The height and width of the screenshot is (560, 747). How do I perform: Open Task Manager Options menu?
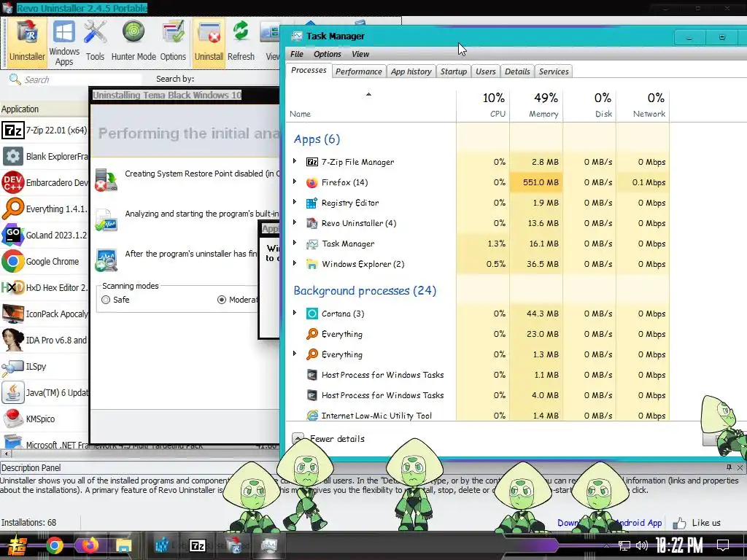pyautogui.click(x=328, y=54)
